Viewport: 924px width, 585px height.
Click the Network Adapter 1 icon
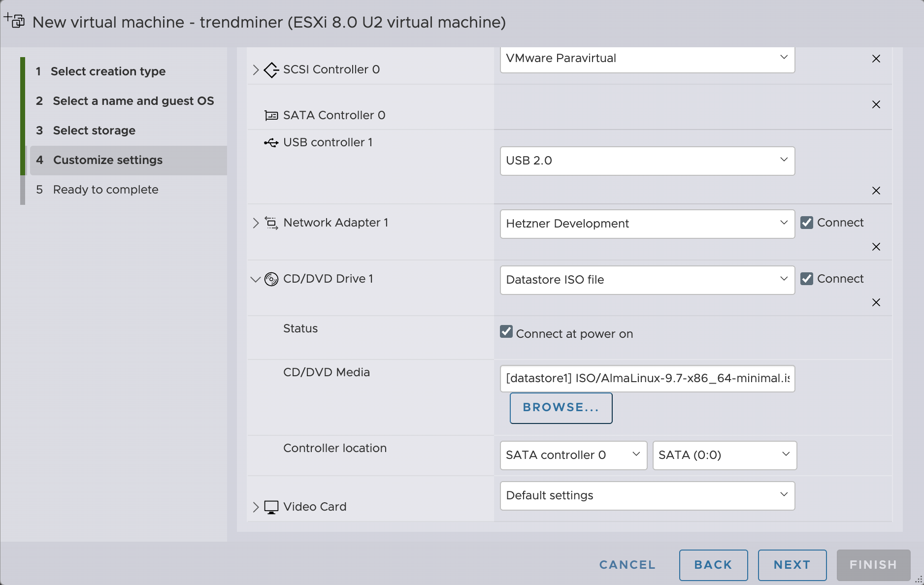point(271,223)
